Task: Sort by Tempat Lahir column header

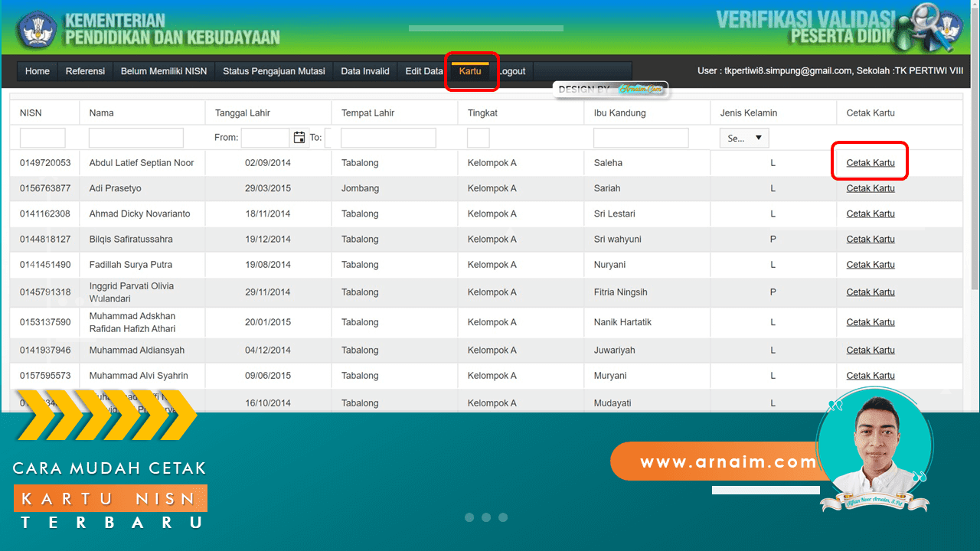Action: pyautogui.click(x=368, y=113)
